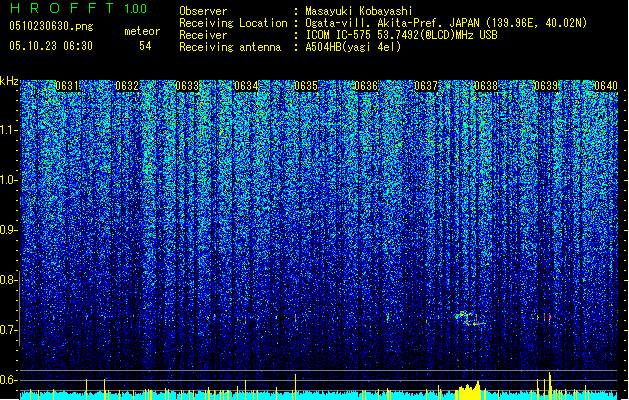
Task: Click the yellow intensity burst below 0638
Action: [469, 390]
